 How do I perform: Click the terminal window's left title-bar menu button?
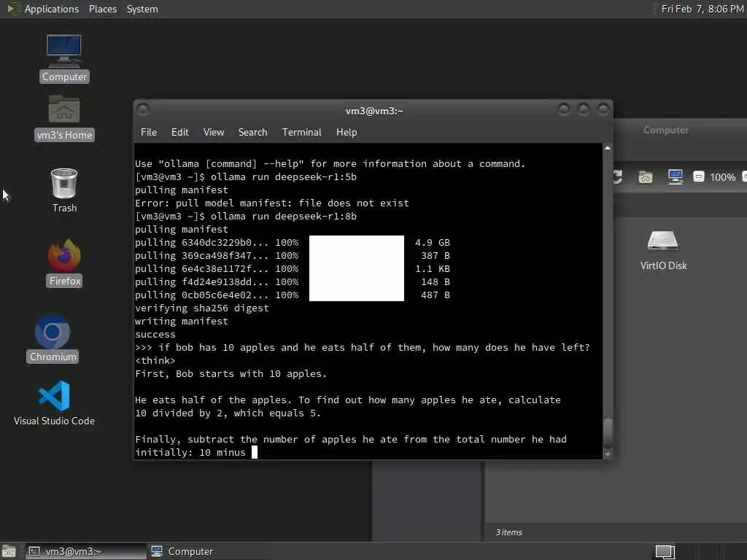click(x=143, y=110)
